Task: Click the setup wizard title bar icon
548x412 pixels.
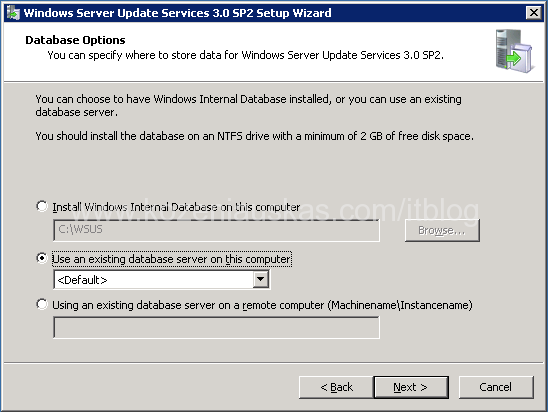Action: click(13, 13)
